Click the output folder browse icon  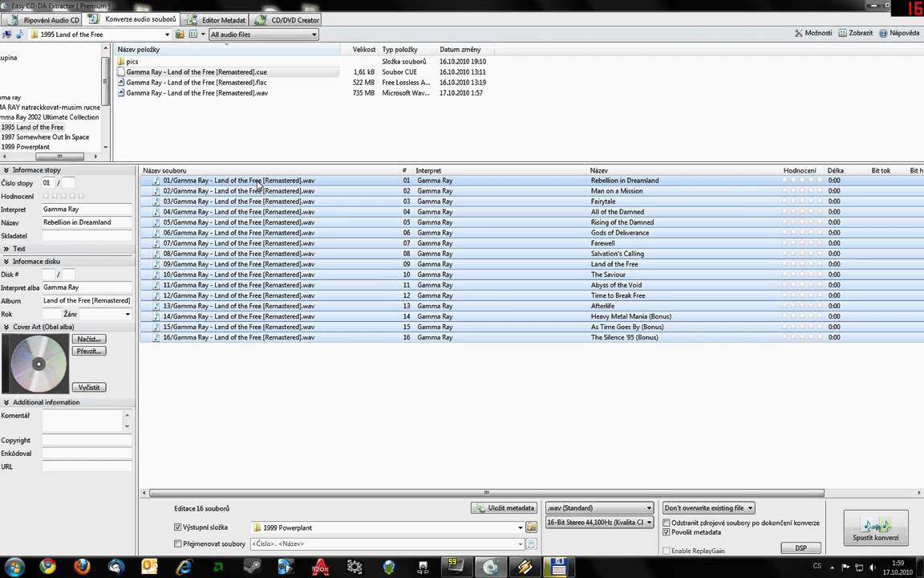tap(531, 527)
